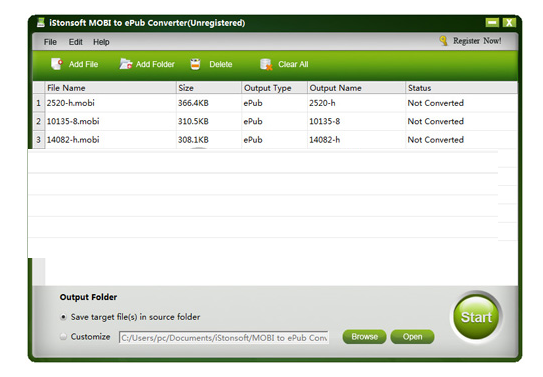Click the Add File icon

coord(57,64)
